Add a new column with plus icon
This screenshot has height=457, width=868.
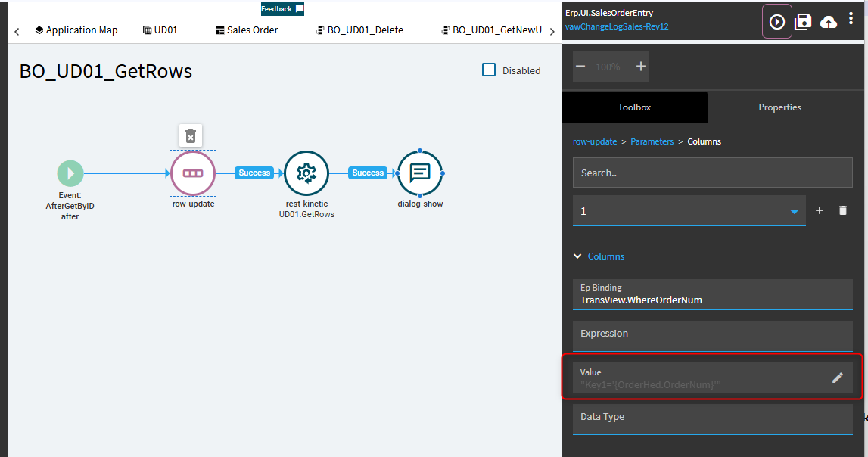pos(820,210)
